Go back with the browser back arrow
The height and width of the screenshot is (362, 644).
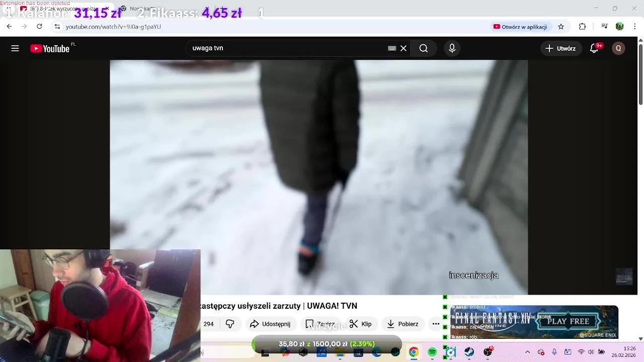tap(9, 27)
